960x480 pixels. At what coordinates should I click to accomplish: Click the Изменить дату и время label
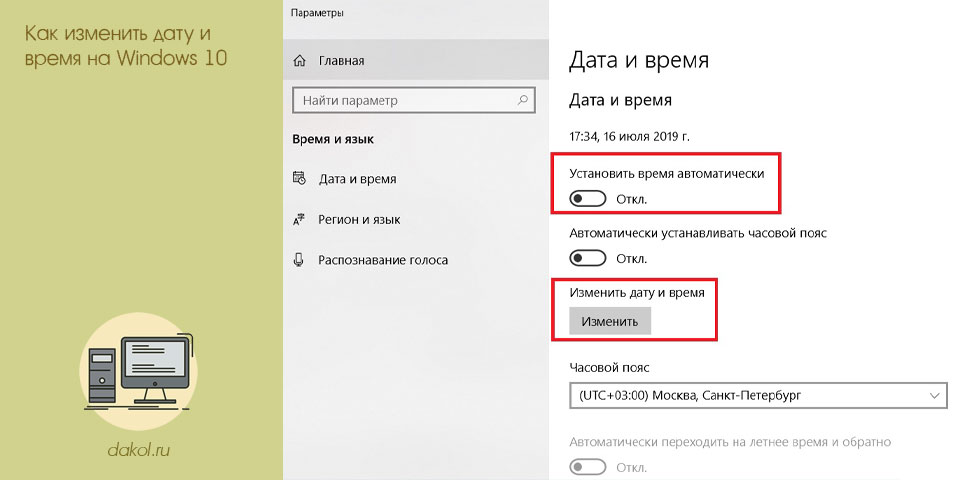637,293
